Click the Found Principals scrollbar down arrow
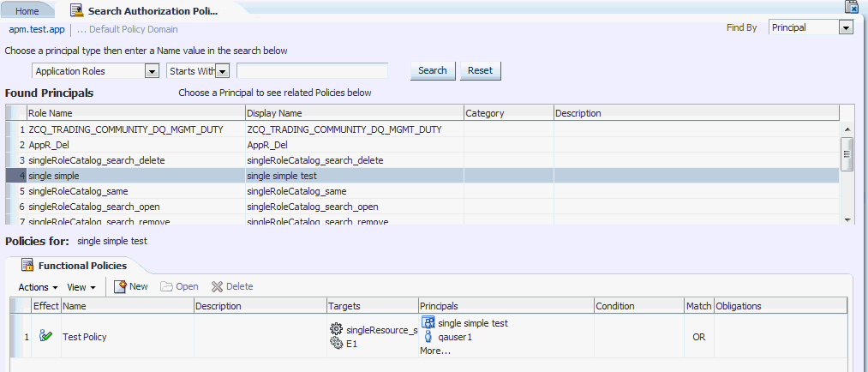Viewport: 868px width, 372px height. click(847, 219)
